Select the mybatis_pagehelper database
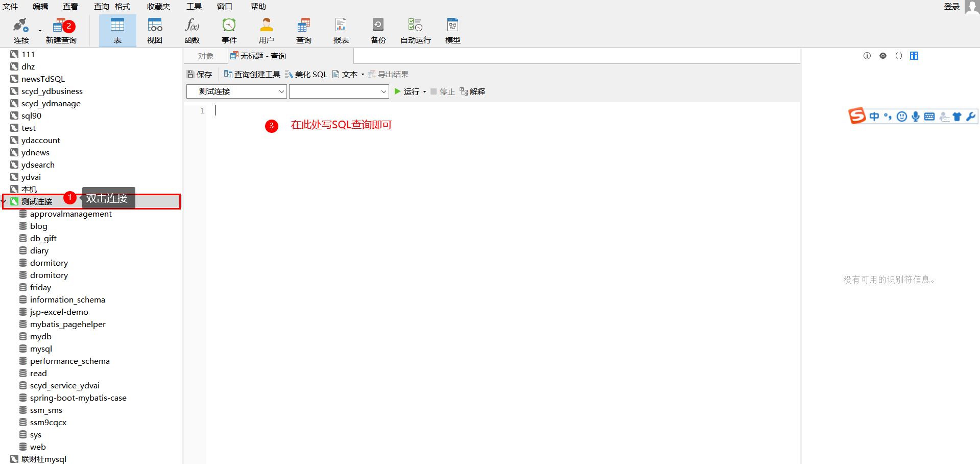Screen dimensions: 980x464 67,324
